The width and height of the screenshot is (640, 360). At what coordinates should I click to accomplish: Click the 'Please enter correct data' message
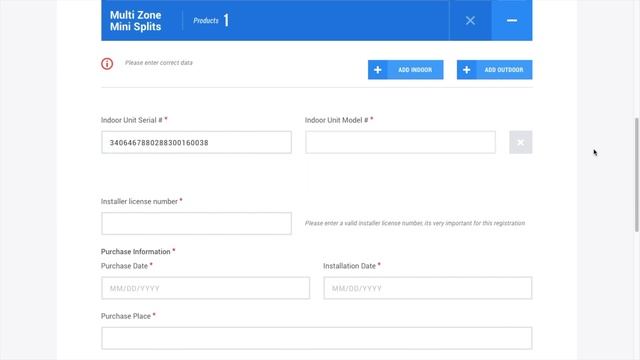click(159, 63)
